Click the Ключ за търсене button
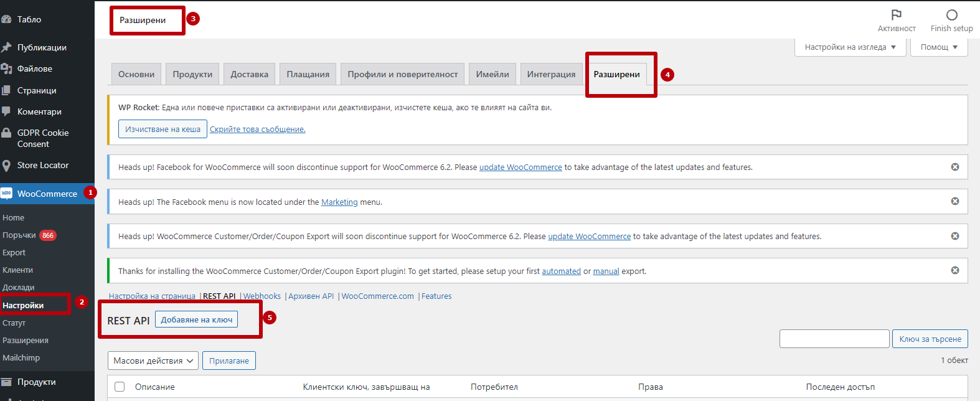The image size is (980, 401). (930, 339)
